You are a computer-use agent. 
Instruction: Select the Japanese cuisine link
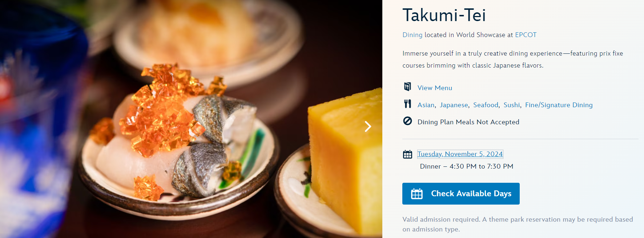[454, 105]
